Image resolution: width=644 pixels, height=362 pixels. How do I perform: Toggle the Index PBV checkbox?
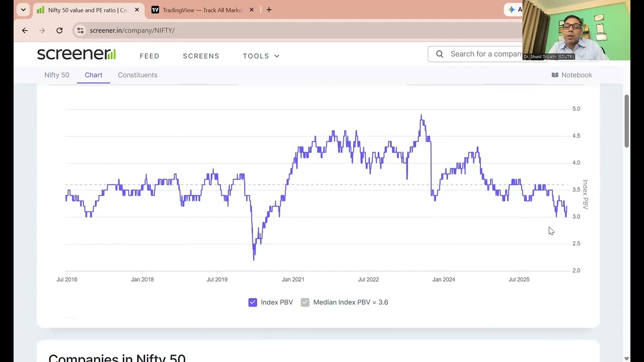pyautogui.click(x=253, y=302)
